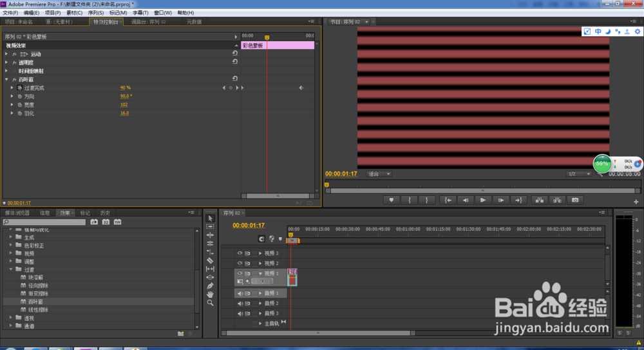Open the 1/2 playback resolution dropdown
The image size is (644, 350).
(x=578, y=174)
